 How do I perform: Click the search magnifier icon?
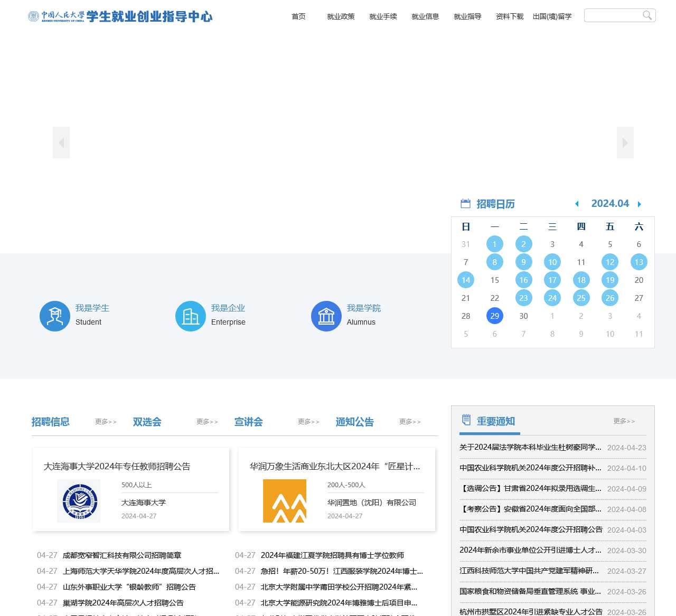click(647, 15)
